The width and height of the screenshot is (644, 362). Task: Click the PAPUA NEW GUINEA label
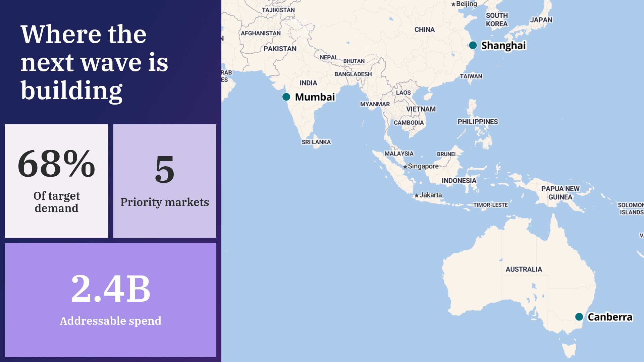(x=560, y=193)
